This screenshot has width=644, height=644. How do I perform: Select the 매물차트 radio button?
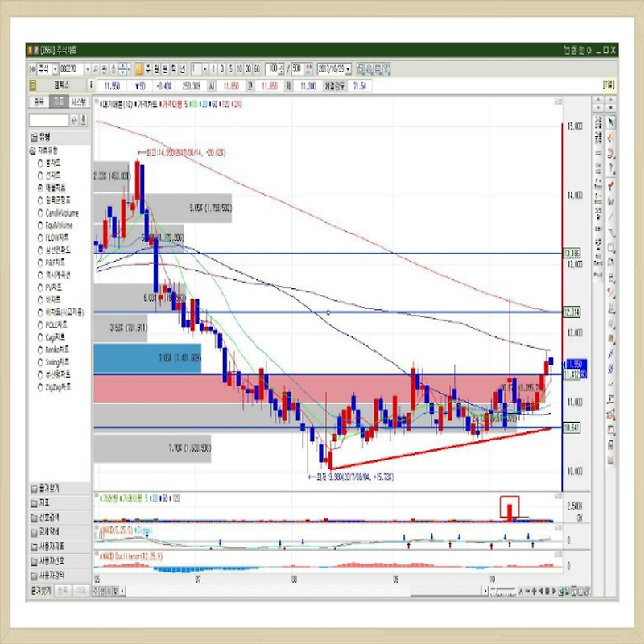[40, 188]
